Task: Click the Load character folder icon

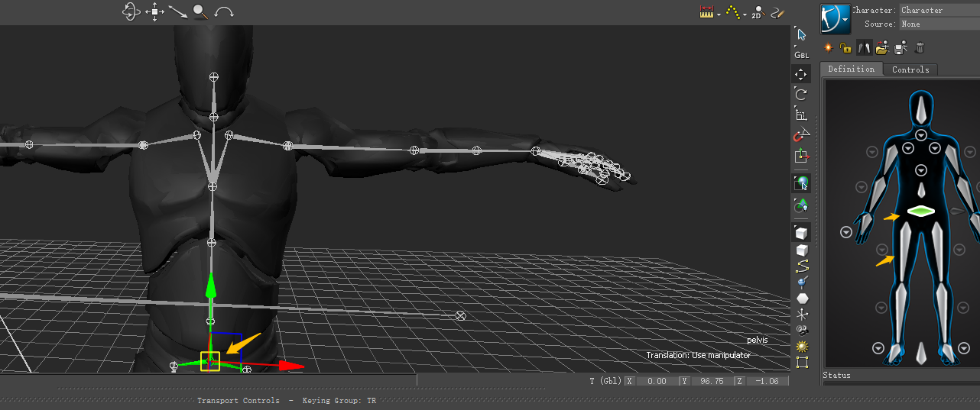Action: (x=883, y=48)
